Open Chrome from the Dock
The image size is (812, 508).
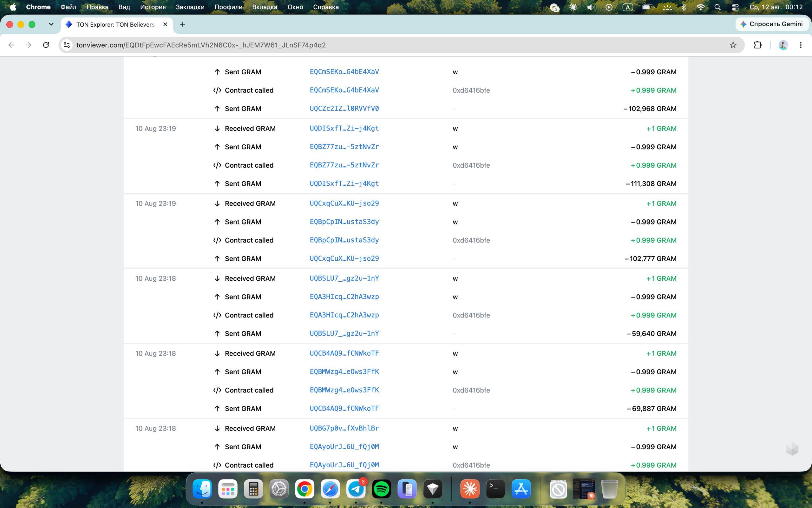coord(305,489)
